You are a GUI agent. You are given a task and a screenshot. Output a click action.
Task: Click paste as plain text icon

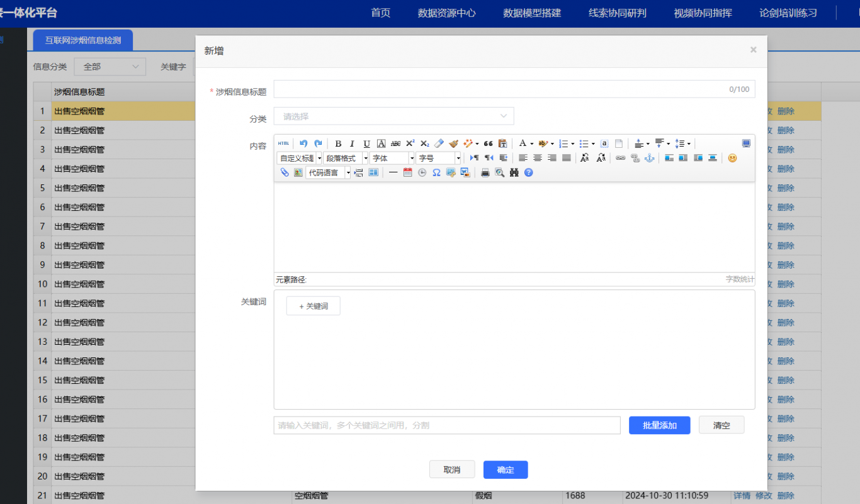pyautogui.click(x=502, y=143)
